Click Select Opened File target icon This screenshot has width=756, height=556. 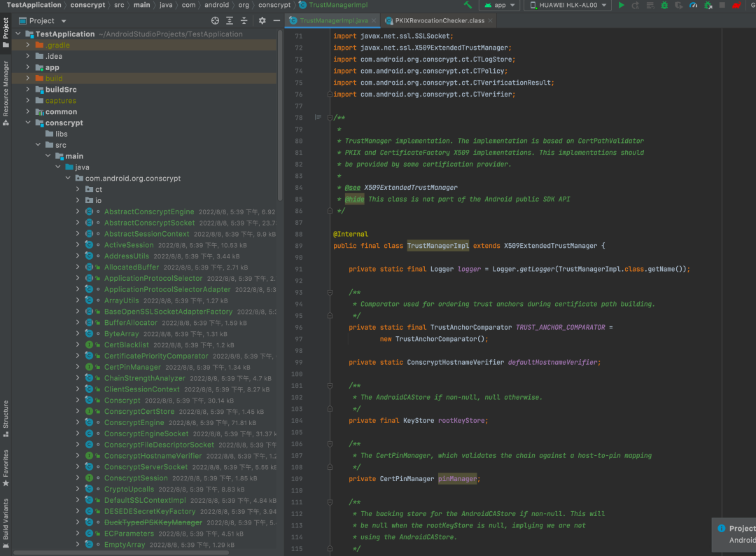pos(215,21)
